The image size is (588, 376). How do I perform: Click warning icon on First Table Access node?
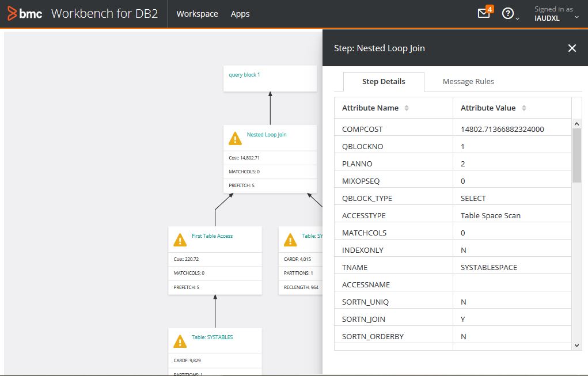click(x=180, y=240)
